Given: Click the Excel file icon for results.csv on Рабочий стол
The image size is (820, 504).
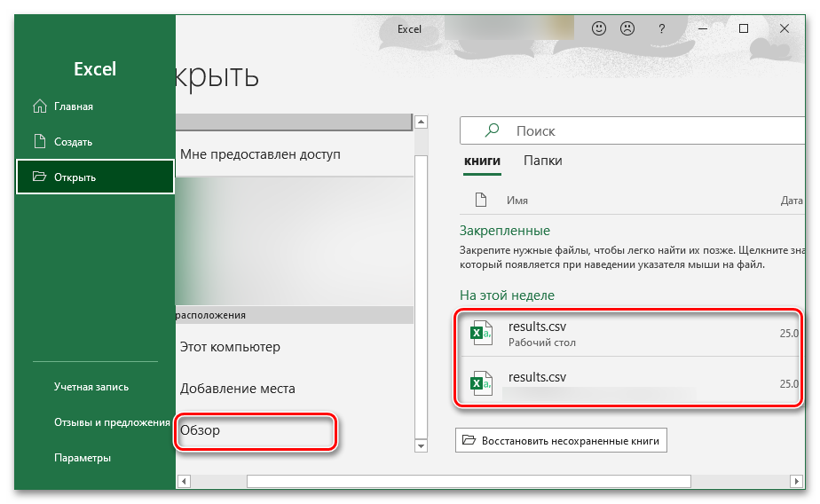Looking at the screenshot, I should pyautogui.click(x=481, y=334).
